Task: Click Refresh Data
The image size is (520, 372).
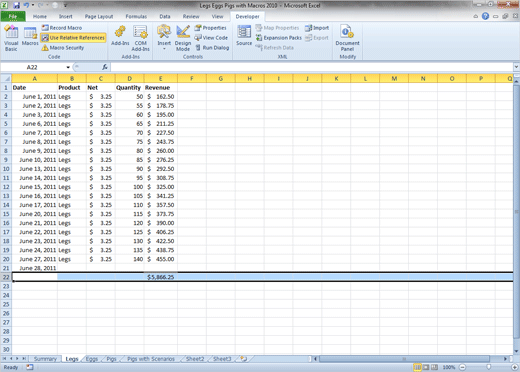Action: point(275,48)
